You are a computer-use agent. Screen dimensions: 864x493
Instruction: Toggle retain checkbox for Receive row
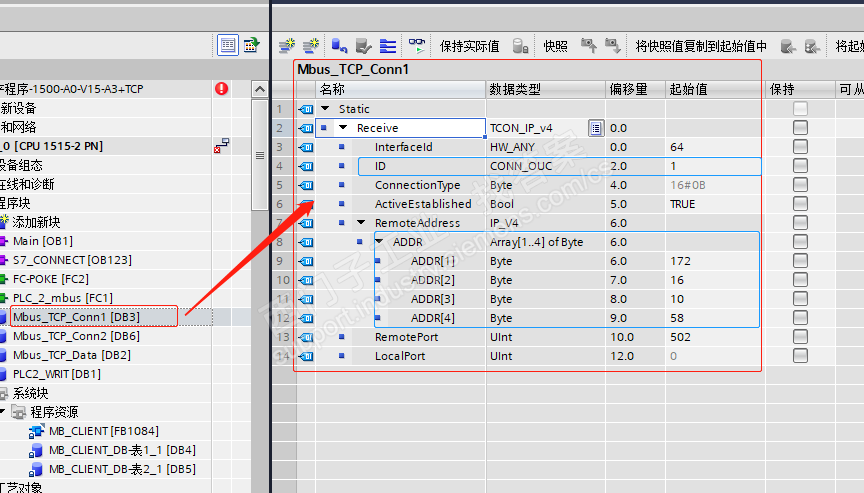800,128
